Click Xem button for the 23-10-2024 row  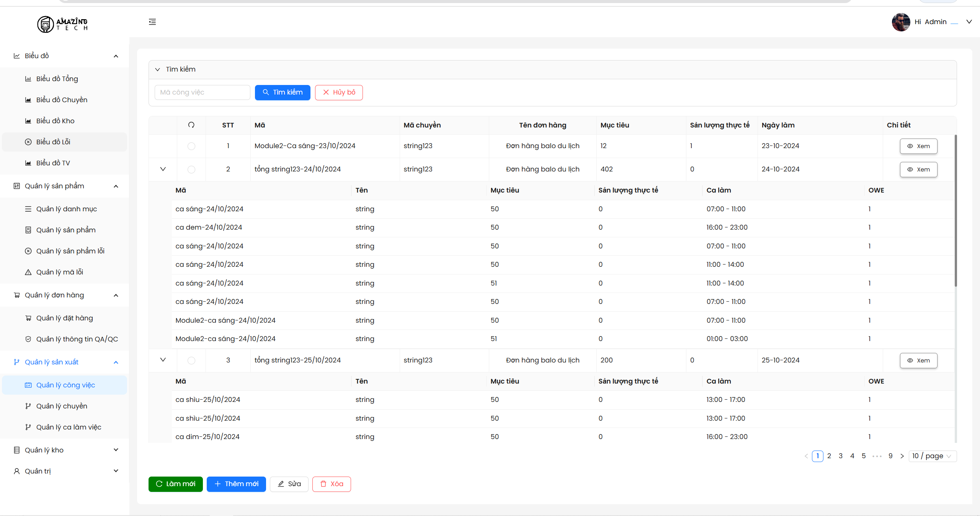[x=918, y=146]
